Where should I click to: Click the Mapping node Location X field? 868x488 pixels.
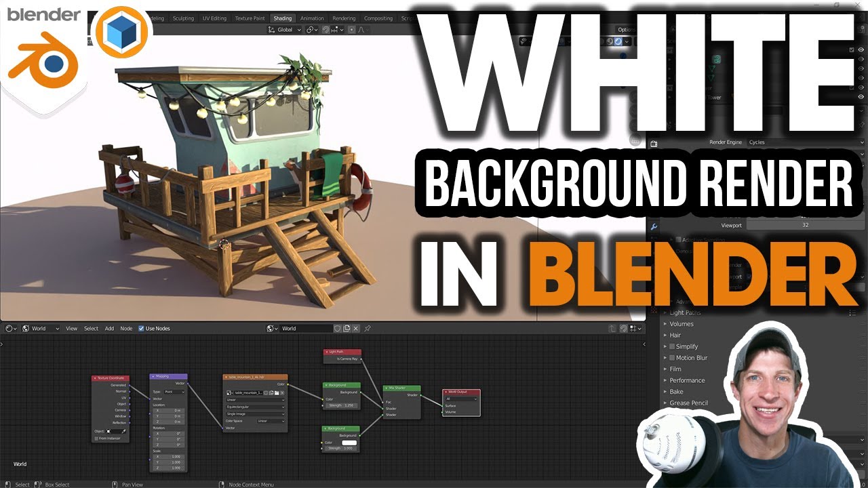[x=167, y=410]
